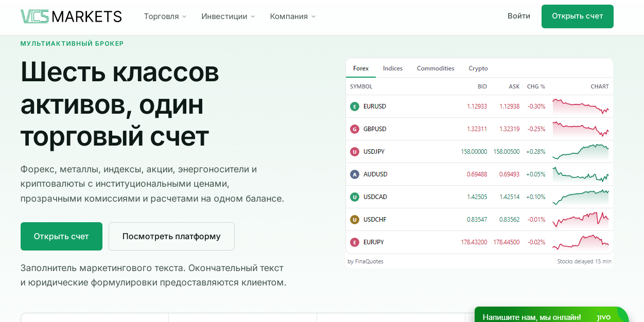Click the SYMBOL column header

click(361, 86)
